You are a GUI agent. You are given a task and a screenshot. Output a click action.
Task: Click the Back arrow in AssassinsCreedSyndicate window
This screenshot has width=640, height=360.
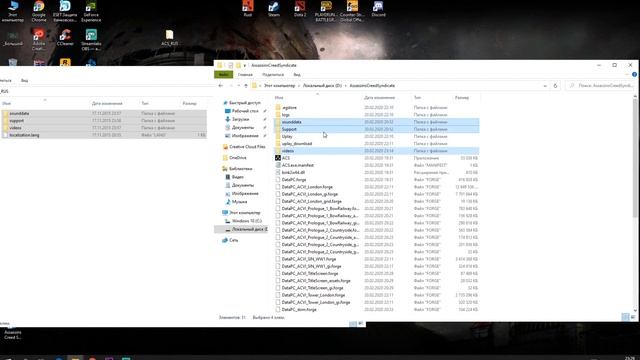tap(221, 86)
